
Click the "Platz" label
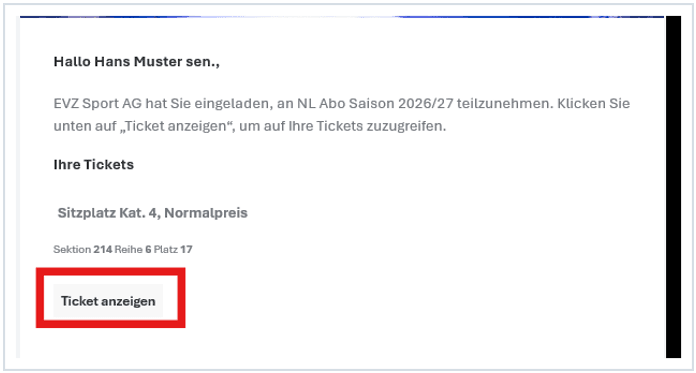166,250
